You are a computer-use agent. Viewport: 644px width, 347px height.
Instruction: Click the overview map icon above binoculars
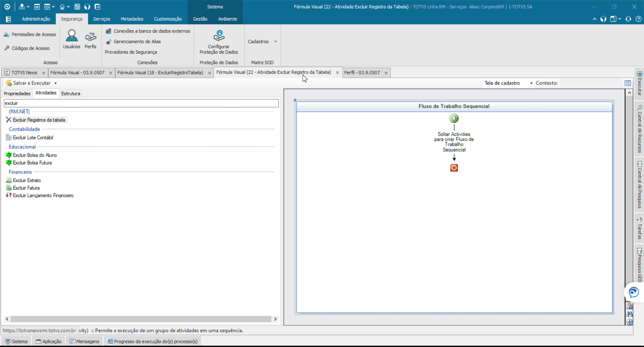tap(630, 306)
